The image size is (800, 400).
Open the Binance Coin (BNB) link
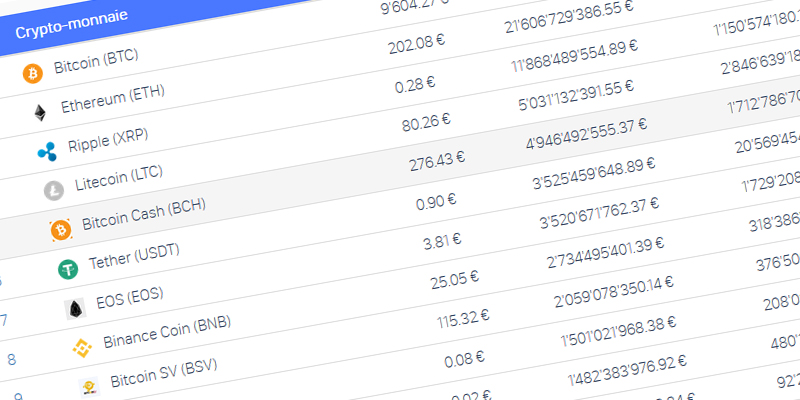tap(167, 332)
